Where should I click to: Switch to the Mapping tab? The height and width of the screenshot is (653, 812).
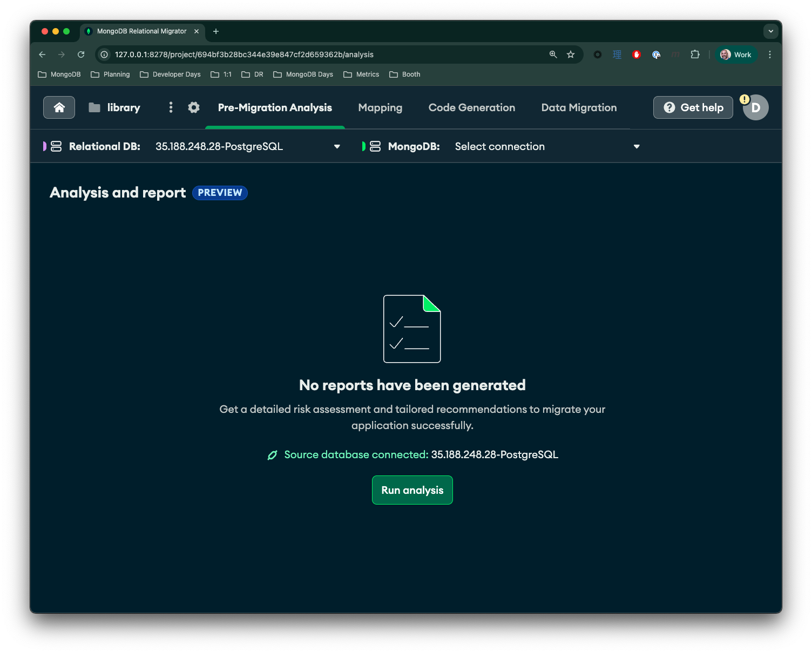(380, 107)
